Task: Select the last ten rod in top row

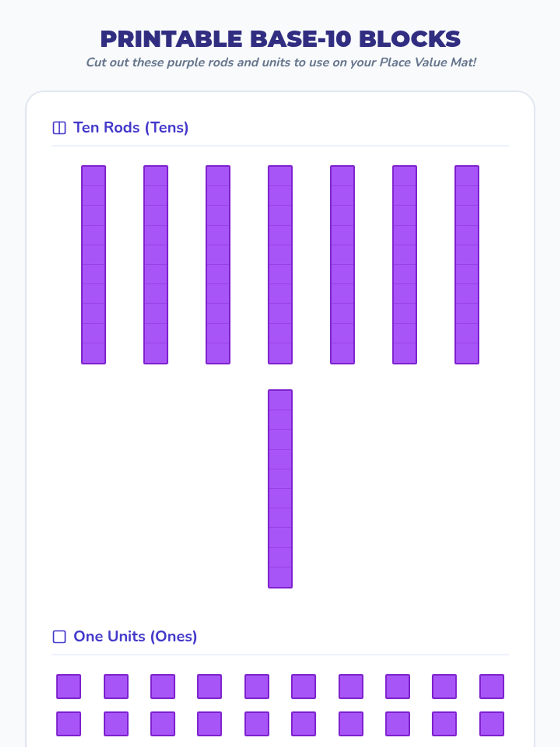Action: (x=467, y=265)
